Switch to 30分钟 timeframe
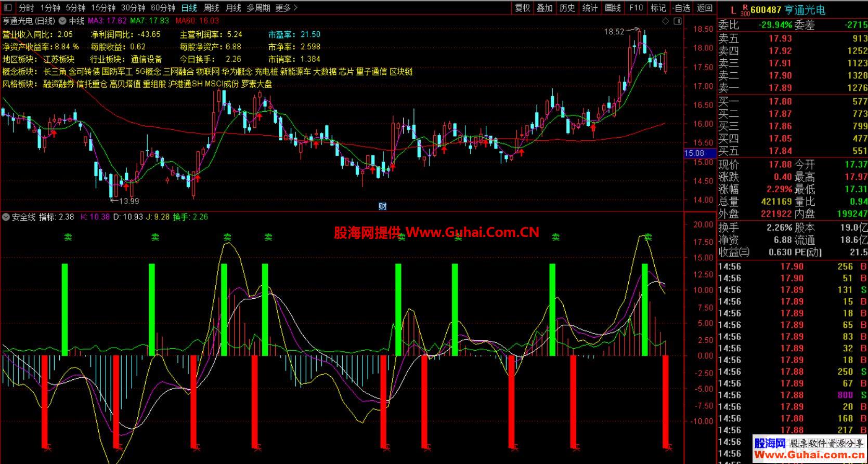Screen dimensions: 868x464 134,8
